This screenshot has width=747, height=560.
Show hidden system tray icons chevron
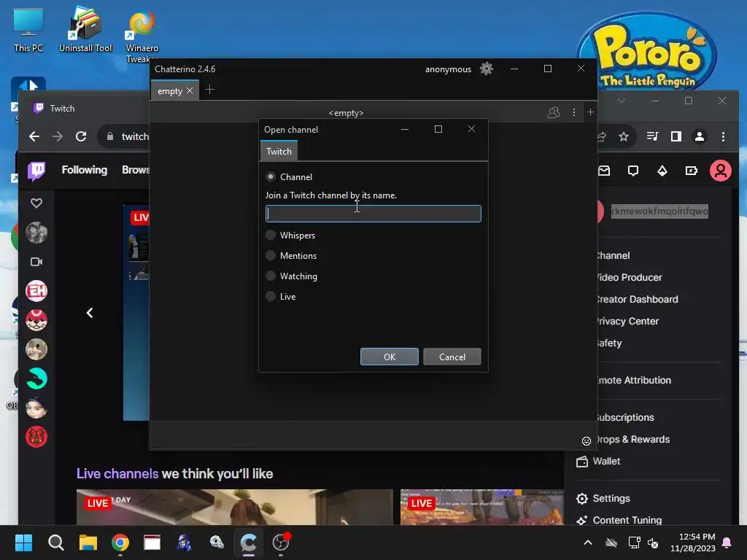pos(588,542)
